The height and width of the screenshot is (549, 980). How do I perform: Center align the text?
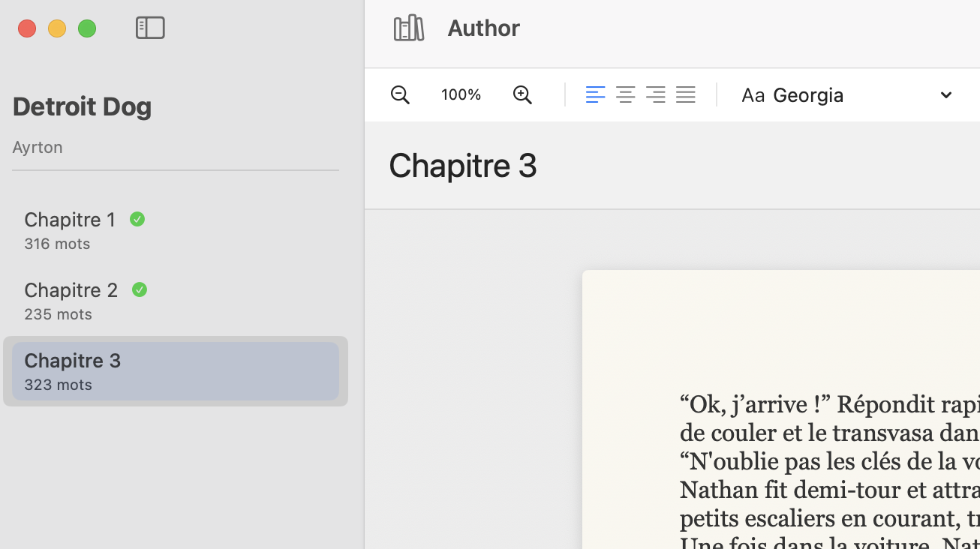(x=625, y=94)
